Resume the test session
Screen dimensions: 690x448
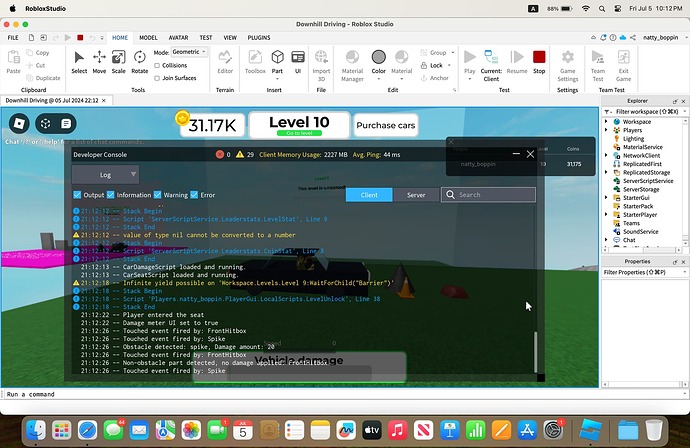click(x=517, y=62)
